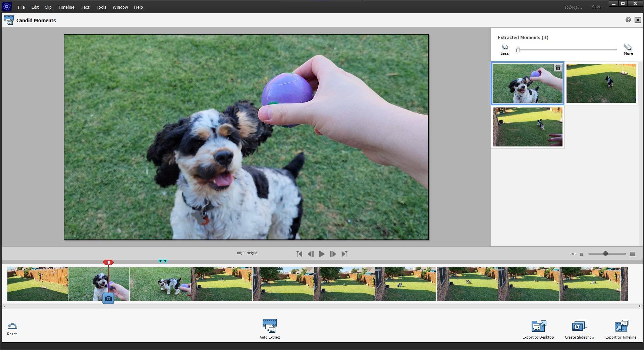Open the Clip menu
Viewport: 644px width, 350px height.
(48, 7)
